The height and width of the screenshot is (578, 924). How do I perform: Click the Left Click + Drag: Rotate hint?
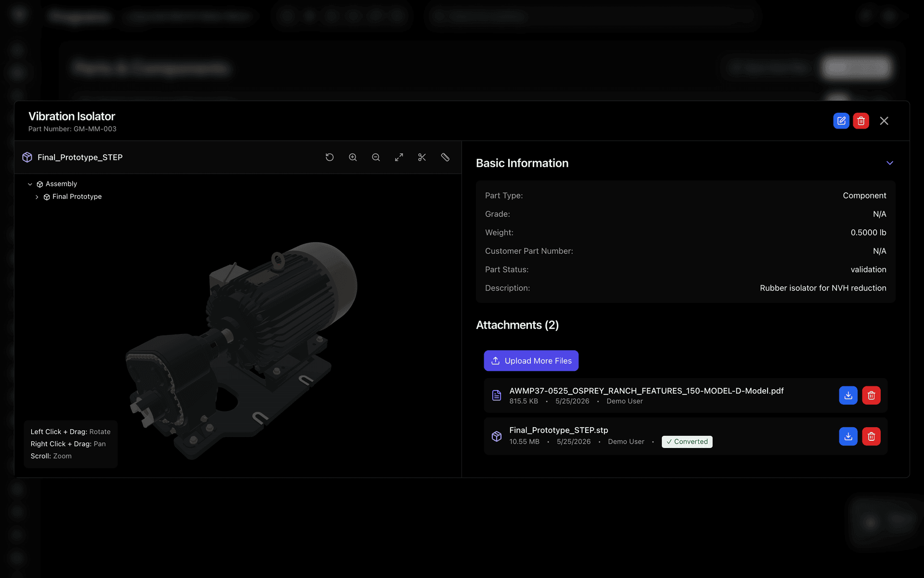tap(70, 432)
